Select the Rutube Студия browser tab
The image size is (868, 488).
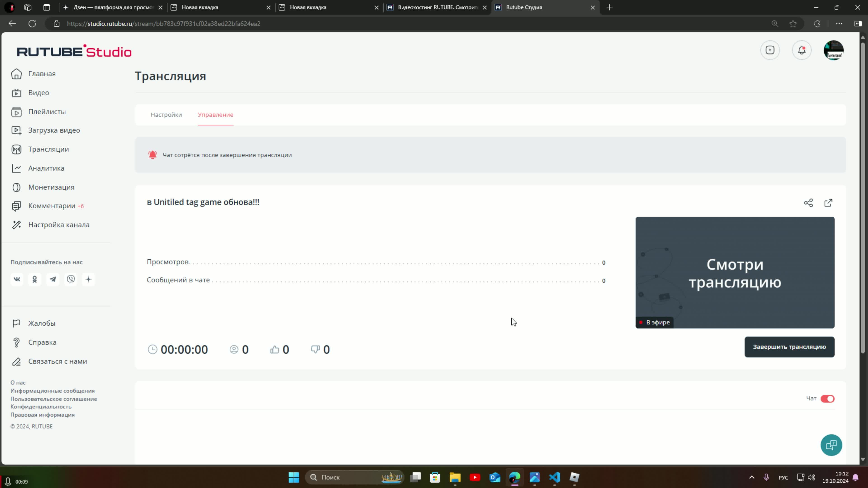click(x=545, y=7)
